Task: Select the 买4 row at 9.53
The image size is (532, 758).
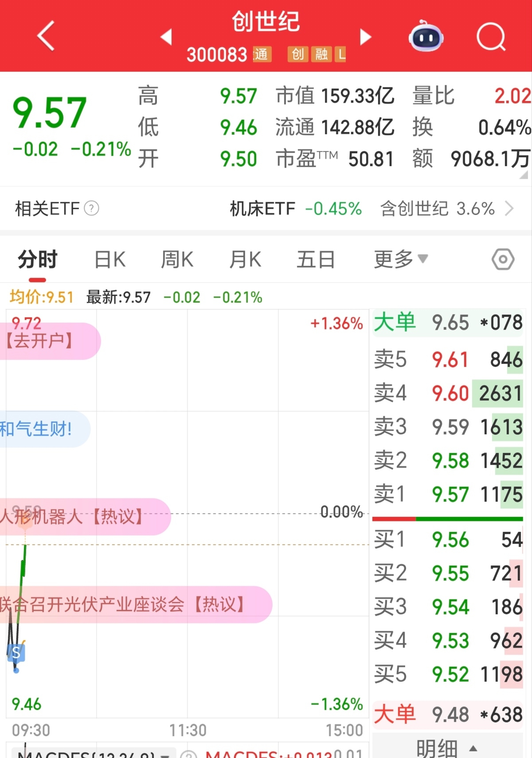Action: pyautogui.click(x=448, y=641)
